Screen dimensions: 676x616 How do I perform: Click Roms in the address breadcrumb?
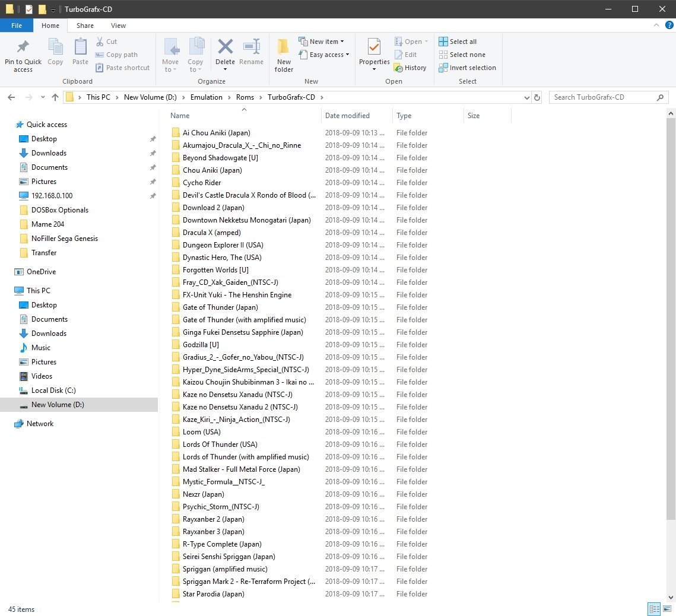pyautogui.click(x=245, y=97)
